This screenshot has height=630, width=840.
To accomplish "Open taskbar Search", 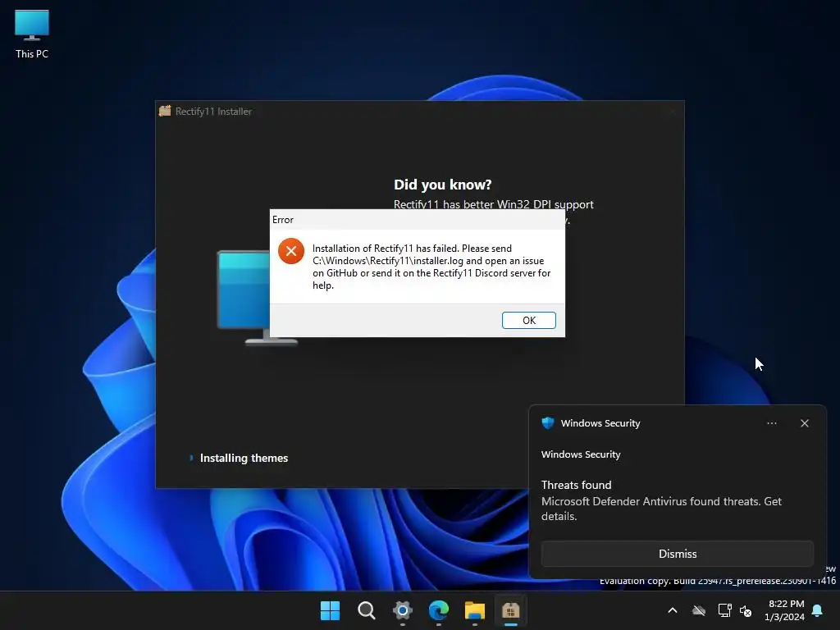I will [367, 610].
